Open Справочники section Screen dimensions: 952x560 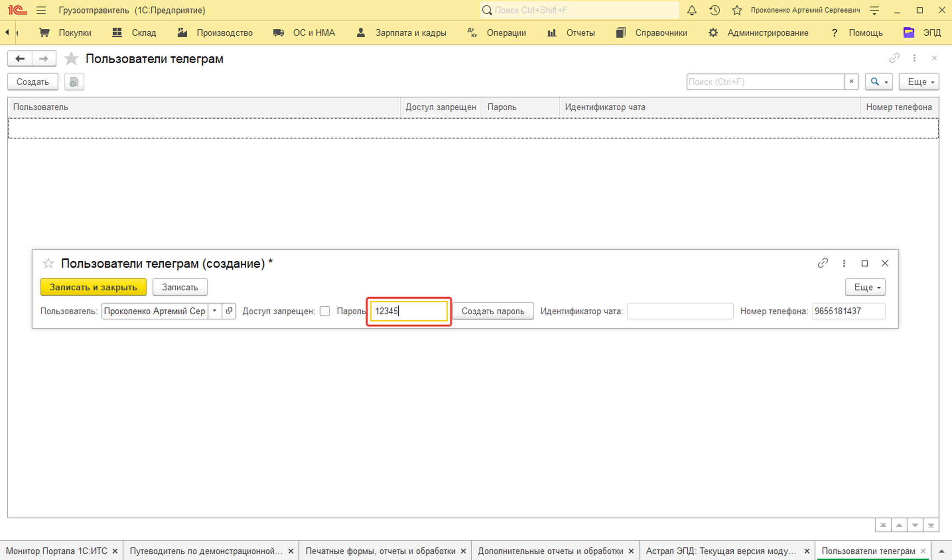[651, 33]
